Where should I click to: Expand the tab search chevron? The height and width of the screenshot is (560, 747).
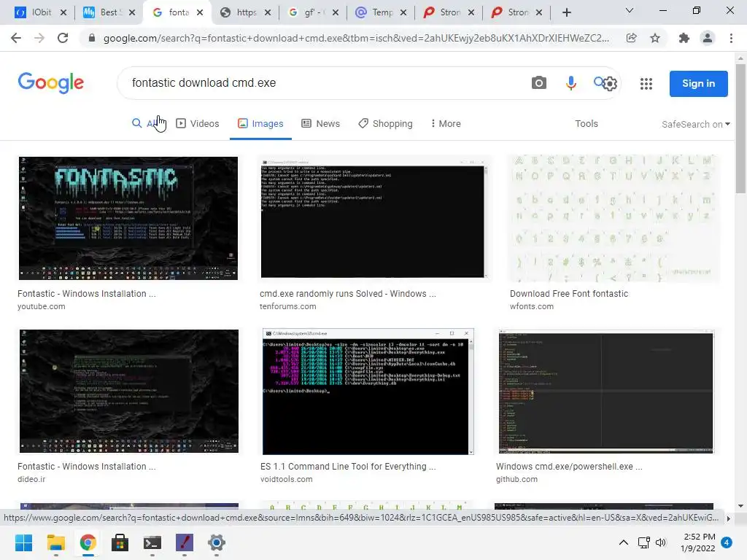point(630,10)
